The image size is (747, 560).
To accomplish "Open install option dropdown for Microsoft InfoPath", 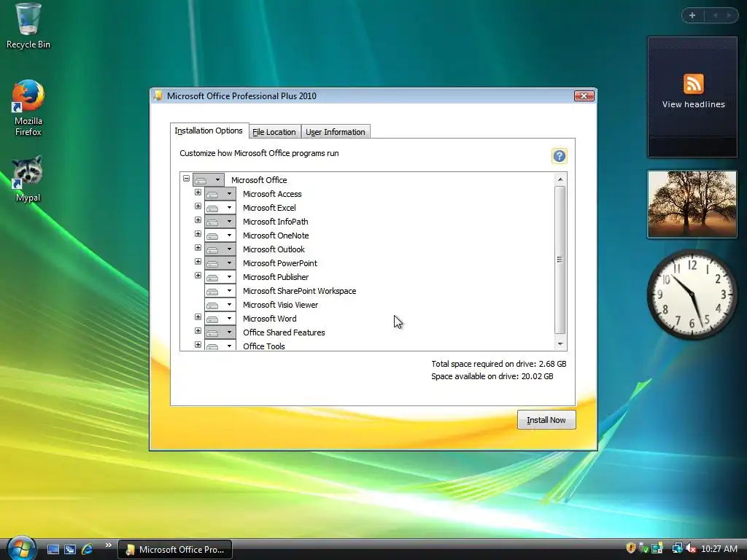I will click(220, 222).
